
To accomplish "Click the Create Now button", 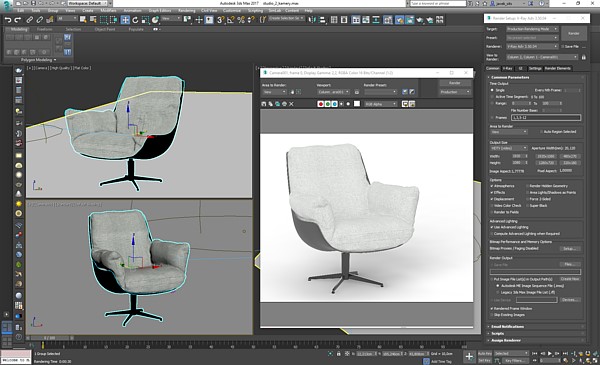I will click(x=570, y=279).
